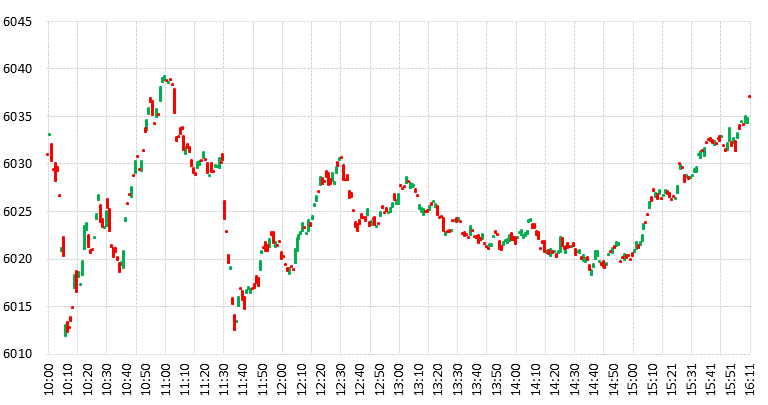Click the 10:00 time axis label

pos(50,380)
